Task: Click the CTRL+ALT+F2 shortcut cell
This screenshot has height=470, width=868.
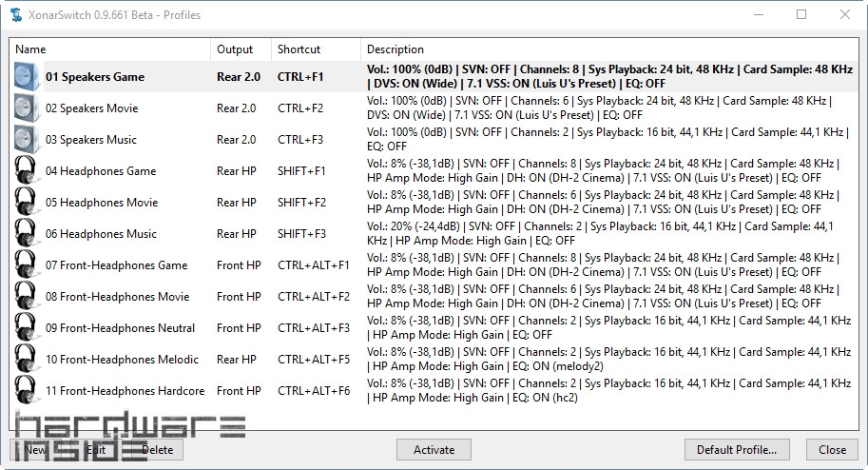Action: (314, 297)
